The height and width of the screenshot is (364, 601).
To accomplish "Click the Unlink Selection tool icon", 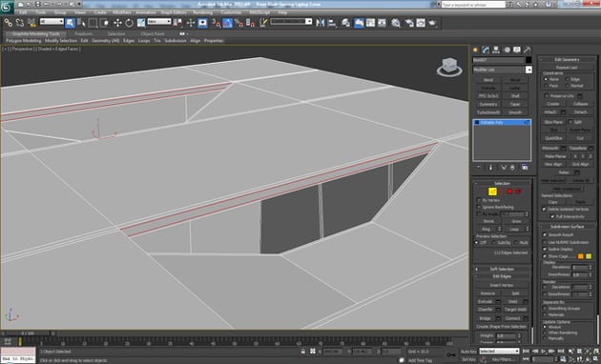I will (19, 23).
